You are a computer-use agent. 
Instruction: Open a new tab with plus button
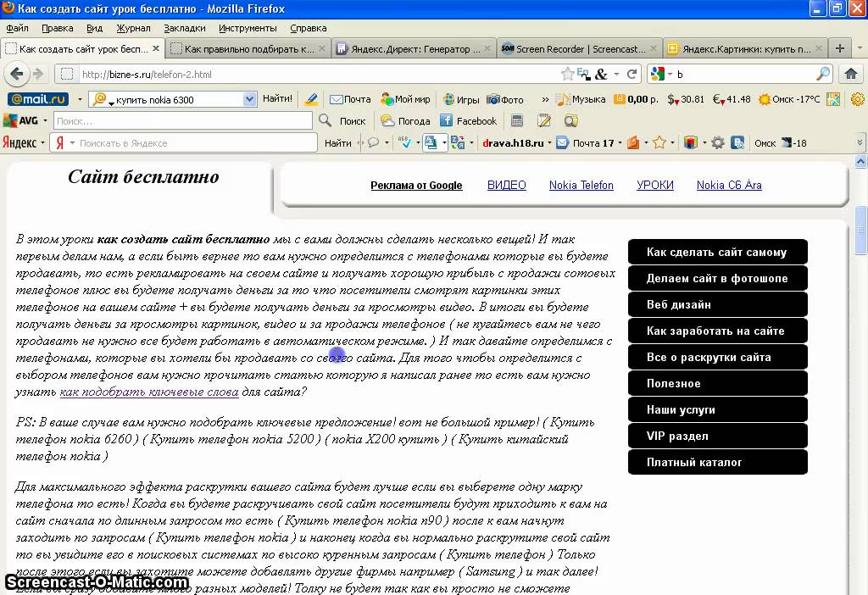[x=840, y=48]
